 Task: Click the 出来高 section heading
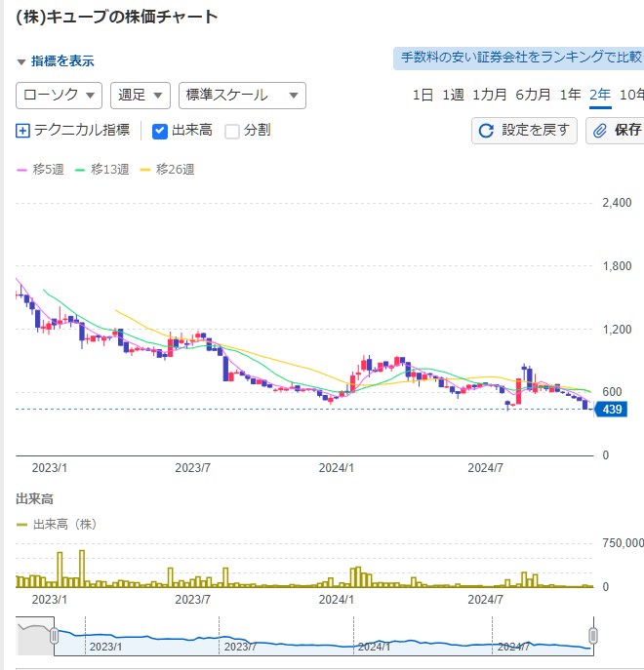(34, 498)
